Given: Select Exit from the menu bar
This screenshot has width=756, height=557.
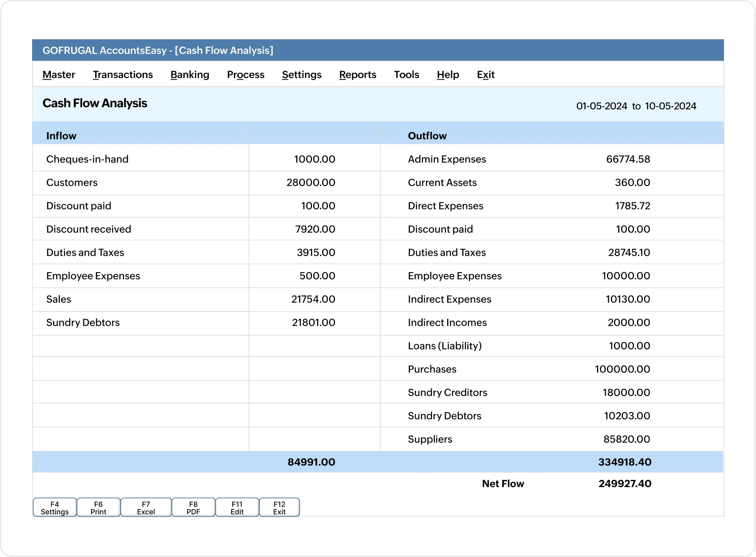Looking at the screenshot, I should tap(486, 75).
